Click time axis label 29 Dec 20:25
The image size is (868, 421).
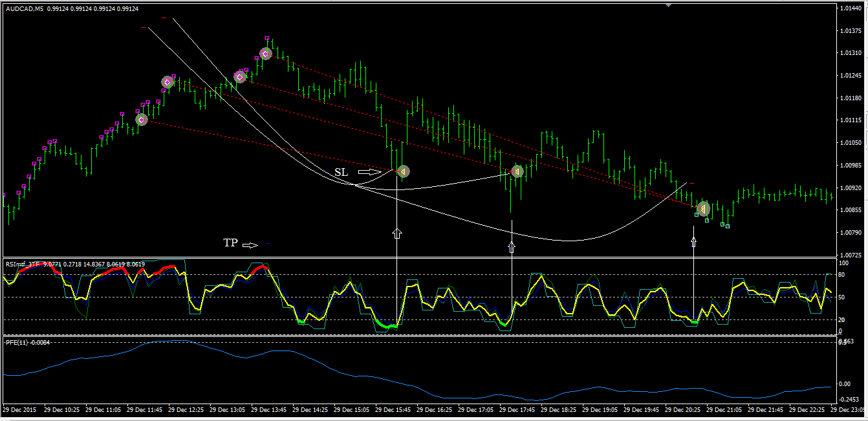coord(682,410)
